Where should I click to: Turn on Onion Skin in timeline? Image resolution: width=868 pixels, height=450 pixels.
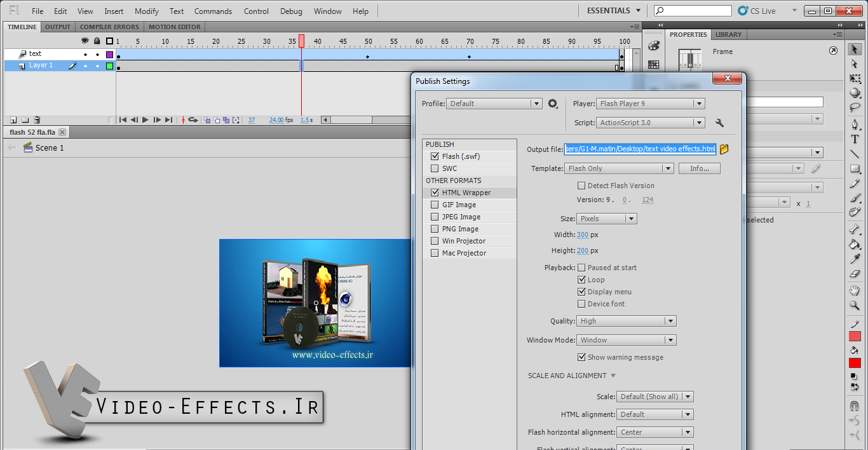pos(207,120)
